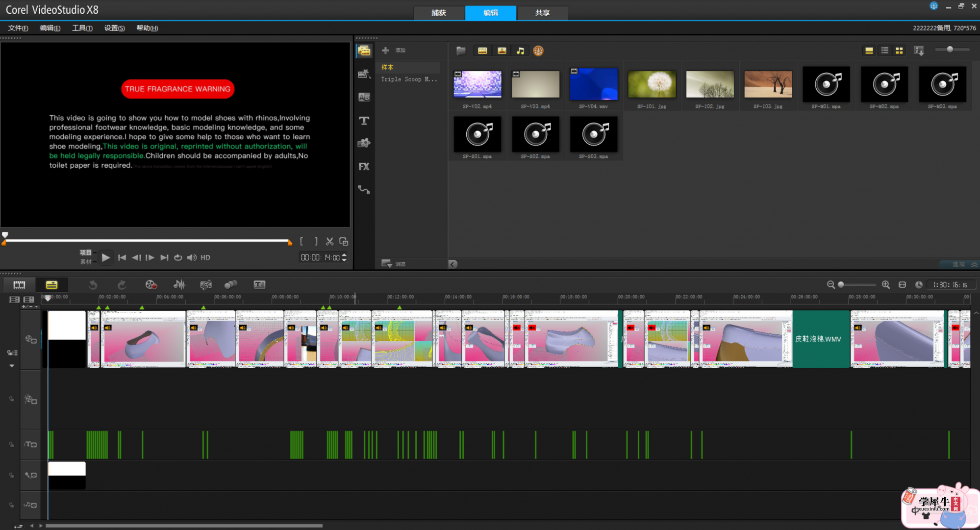Click the import media folder icon

[x=461, y=50]
